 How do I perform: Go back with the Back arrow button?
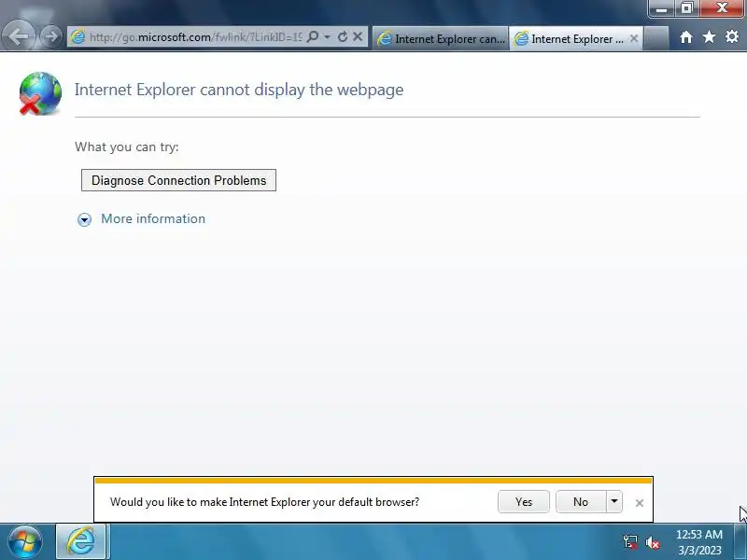(x=18, y=36)
